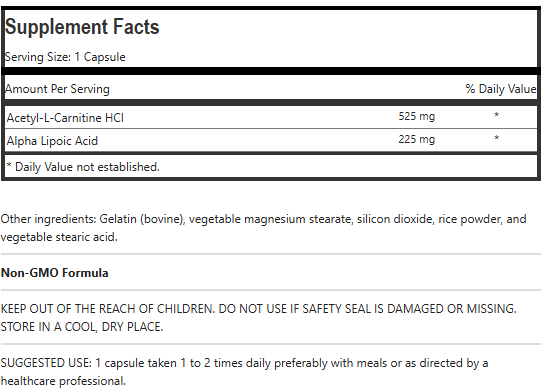Click the 225 mg amount value
The height and width of the screenshot is (391, 544).
point(416,139)
